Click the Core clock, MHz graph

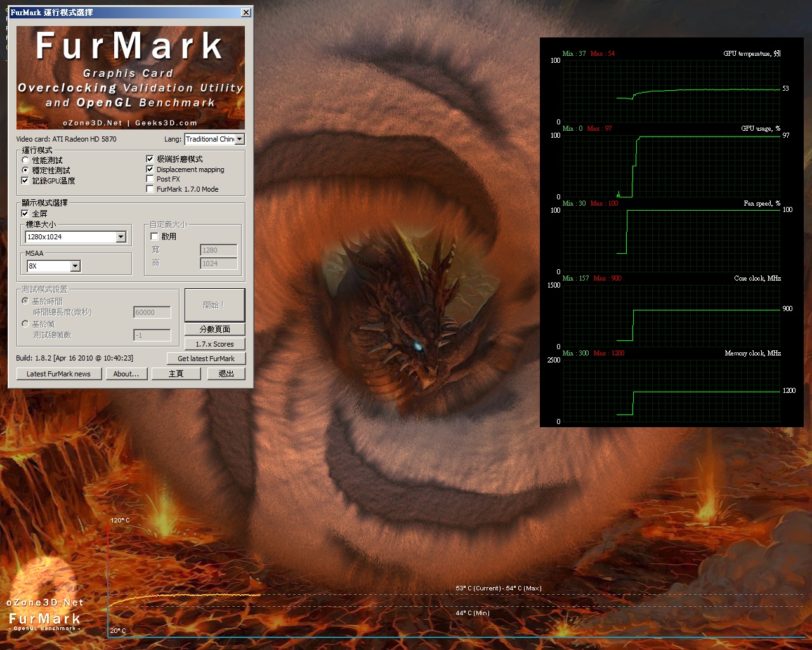(x=672, y=316)
